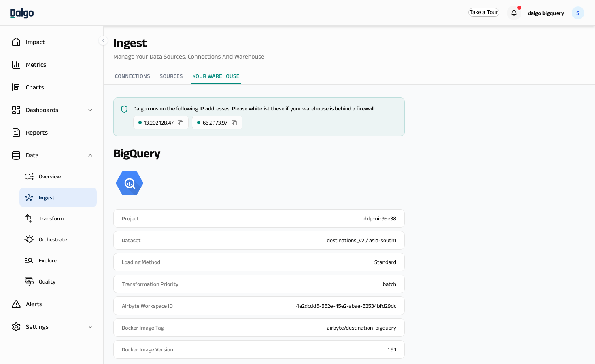Screen dimensions: 595x364
Task: Click the Alerts warning triangle icon
Action: click(16, 304)
